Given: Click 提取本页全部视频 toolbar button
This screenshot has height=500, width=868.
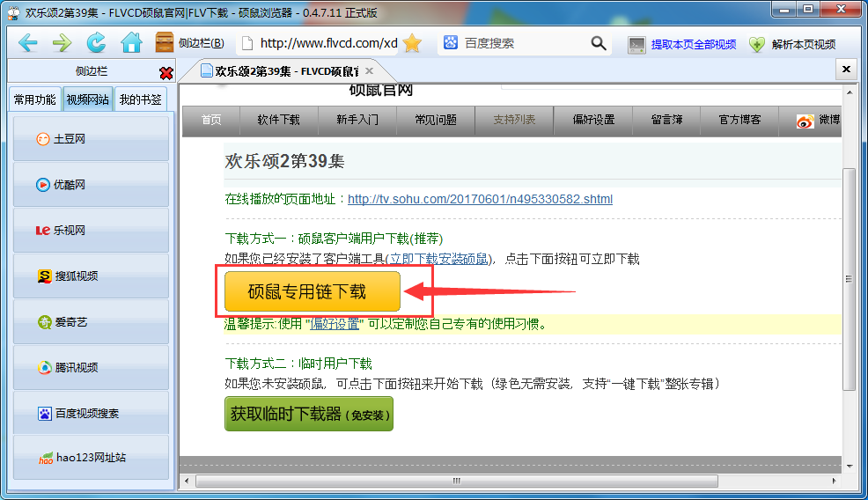Looking at the screenshot, I should 682,44.
